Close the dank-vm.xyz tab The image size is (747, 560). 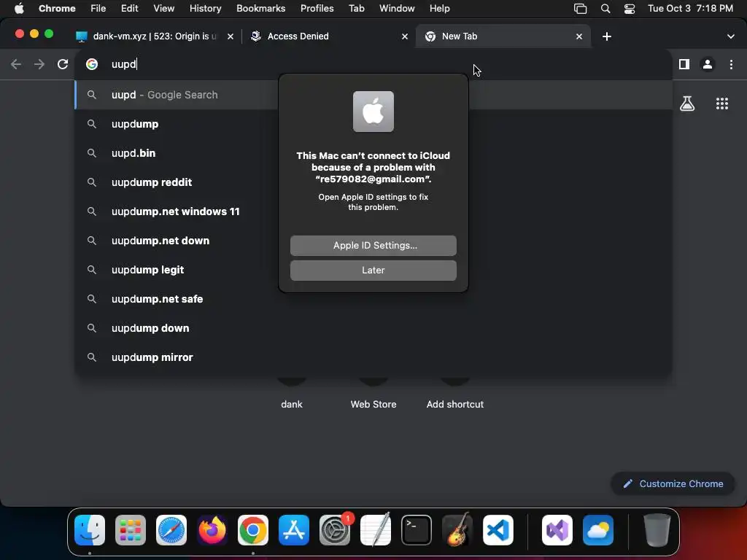click(x=230, y=36)
